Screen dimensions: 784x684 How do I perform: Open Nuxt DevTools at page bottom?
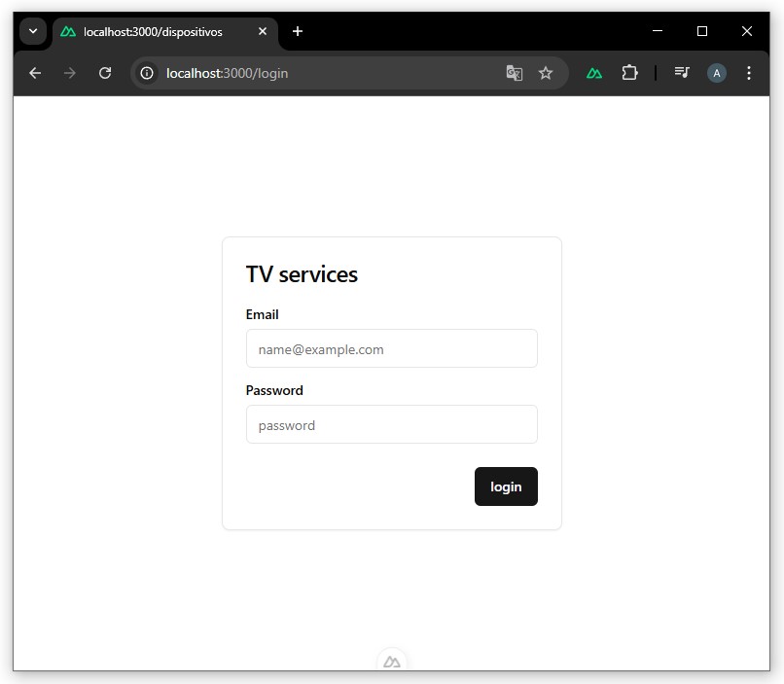coord(392,662)
